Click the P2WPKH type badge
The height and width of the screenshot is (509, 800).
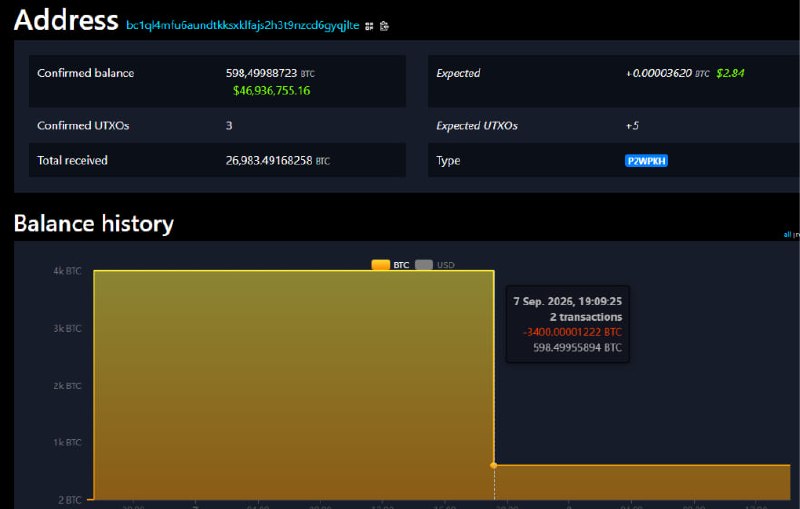pyautogui.click(x=646, y=161)
